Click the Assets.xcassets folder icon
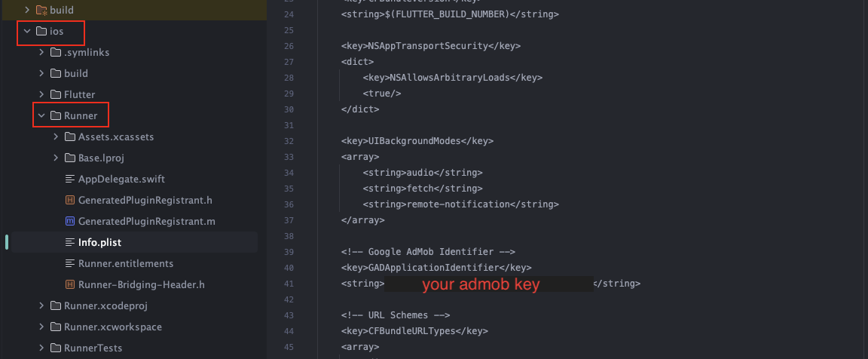The width and height of the screenshot is (868, 359). 69,137
